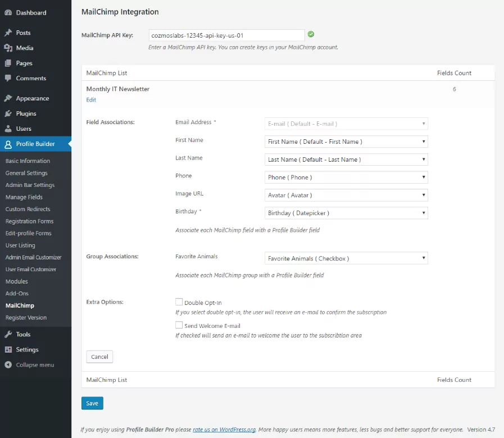Open Custom Redirects submenu item

tap(28, 209)
